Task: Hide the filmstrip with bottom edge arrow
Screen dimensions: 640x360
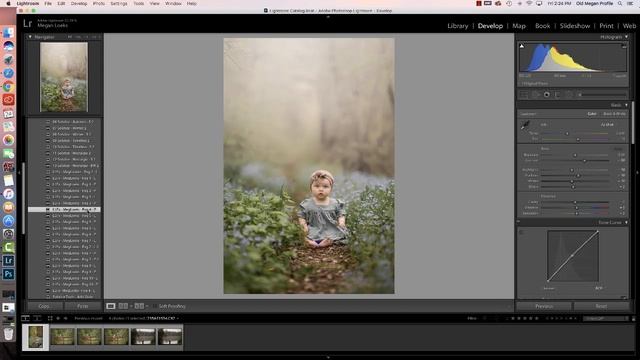Action: (328, 357)
